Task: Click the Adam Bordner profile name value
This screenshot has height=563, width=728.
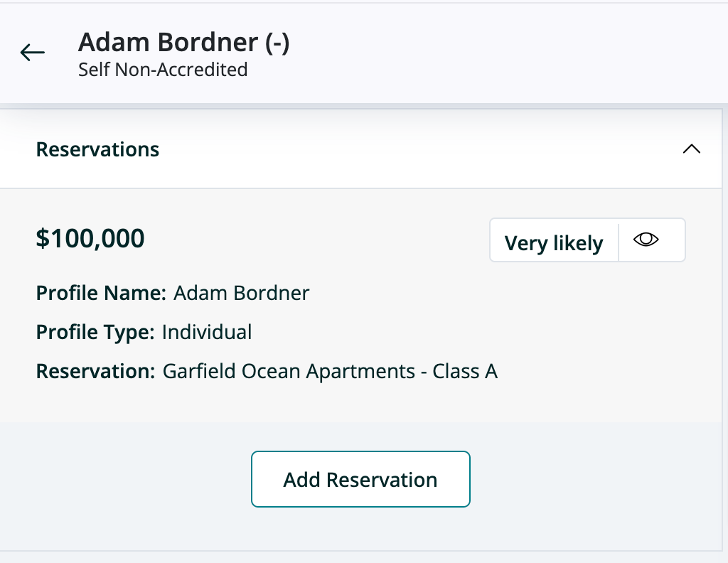Action: pyautogui.click(x=242, y=293)
